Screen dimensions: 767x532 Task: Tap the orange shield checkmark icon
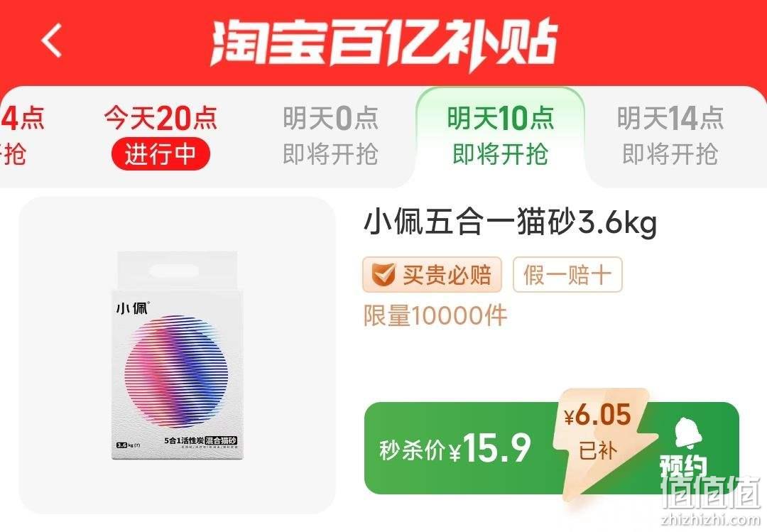[383, 275]
